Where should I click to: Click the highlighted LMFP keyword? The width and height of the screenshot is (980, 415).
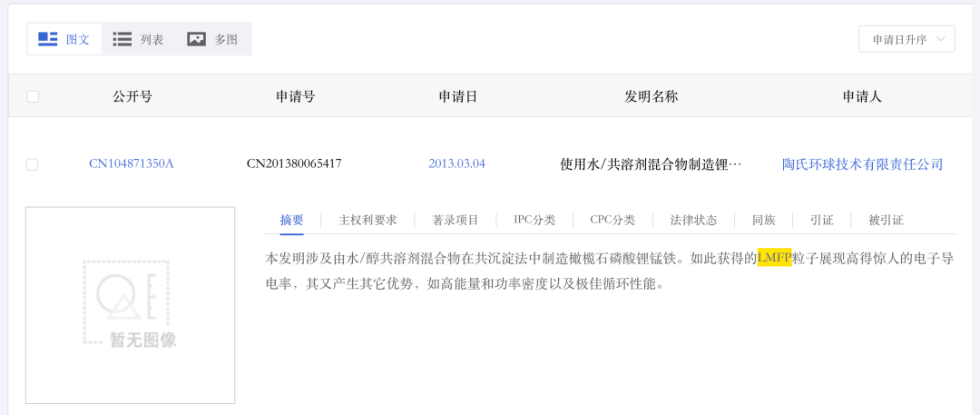[x=774, y=257]
